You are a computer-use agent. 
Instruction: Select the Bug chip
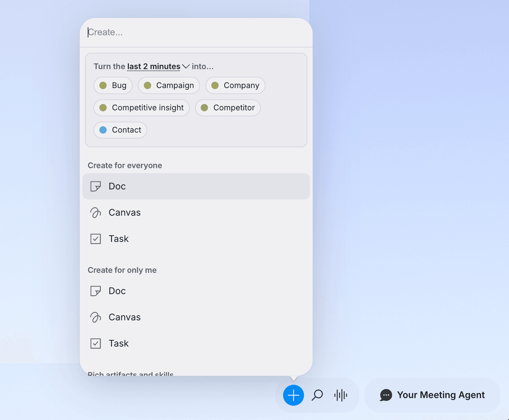click(113, 85)
